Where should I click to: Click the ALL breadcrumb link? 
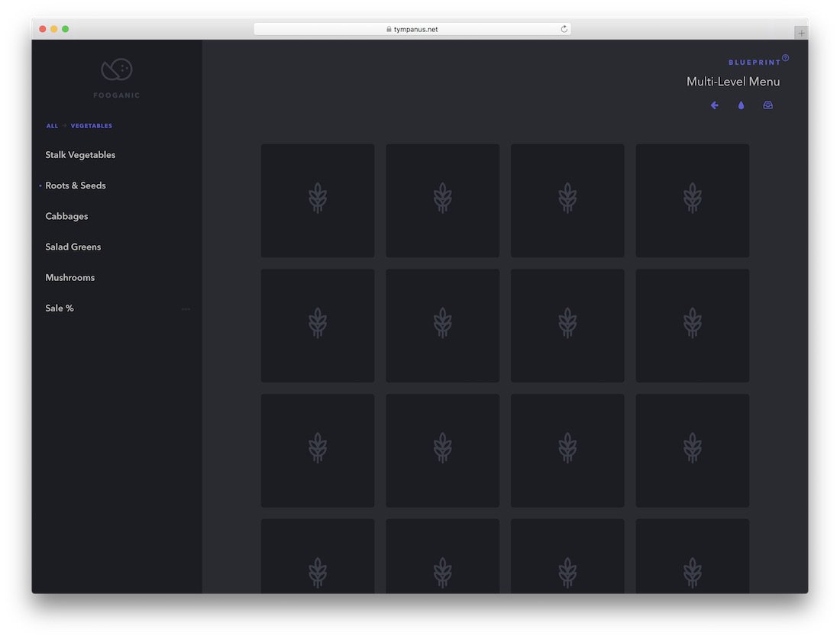coord(52,126)
